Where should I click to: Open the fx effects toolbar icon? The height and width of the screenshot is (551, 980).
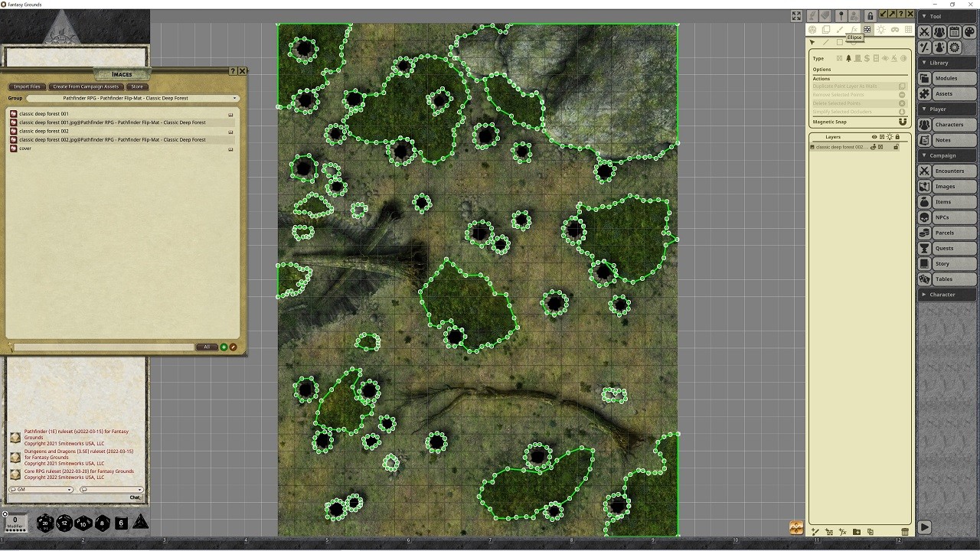[854, 29]
